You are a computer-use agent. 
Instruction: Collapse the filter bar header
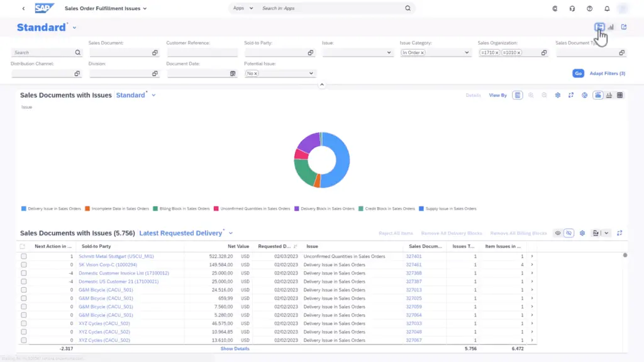coord(322,85)
